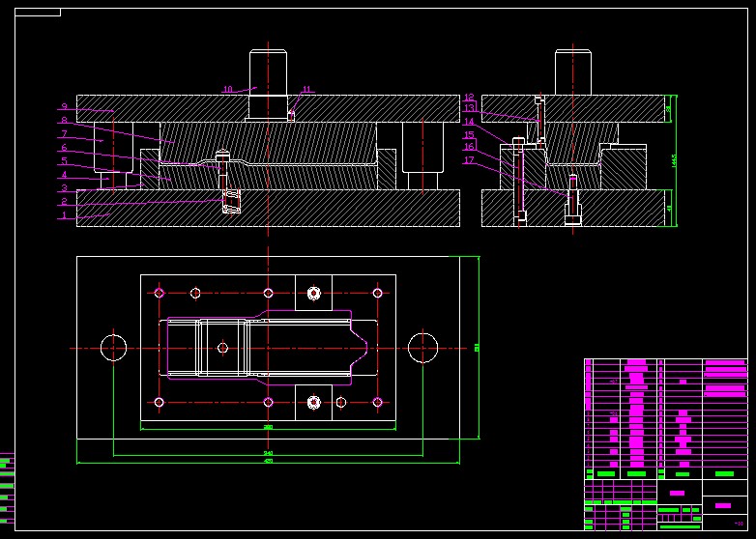Select part callout number 11
Image resolution: width=756 pixels, height=539 pixels.
tap(306, 89)
